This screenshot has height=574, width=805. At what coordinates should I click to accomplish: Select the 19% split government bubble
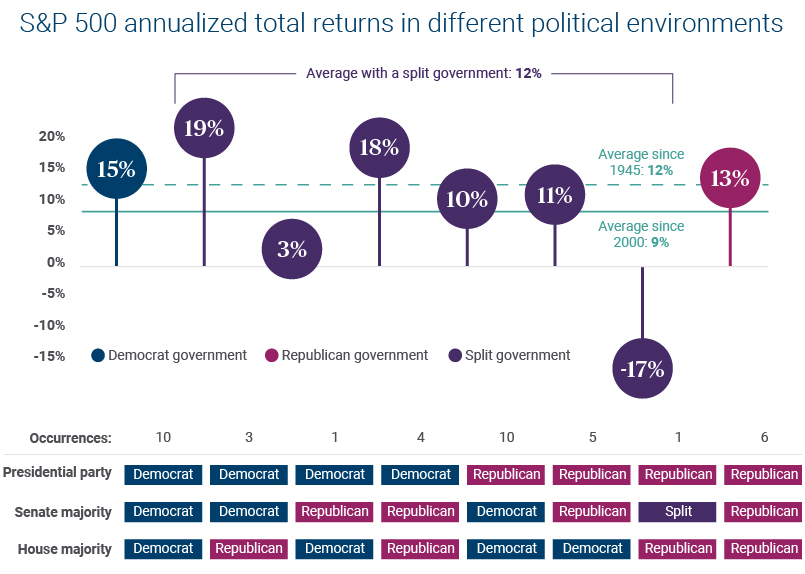tap(204, 128)
